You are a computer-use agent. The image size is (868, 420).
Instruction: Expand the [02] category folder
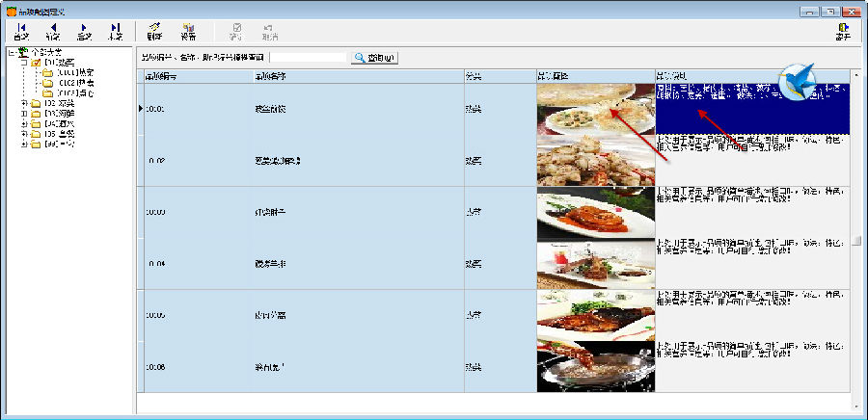click(x=23, y=103)
